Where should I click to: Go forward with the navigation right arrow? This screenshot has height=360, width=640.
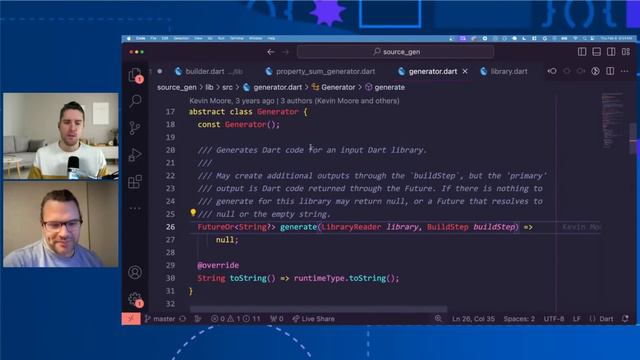[x=286, y=52]
